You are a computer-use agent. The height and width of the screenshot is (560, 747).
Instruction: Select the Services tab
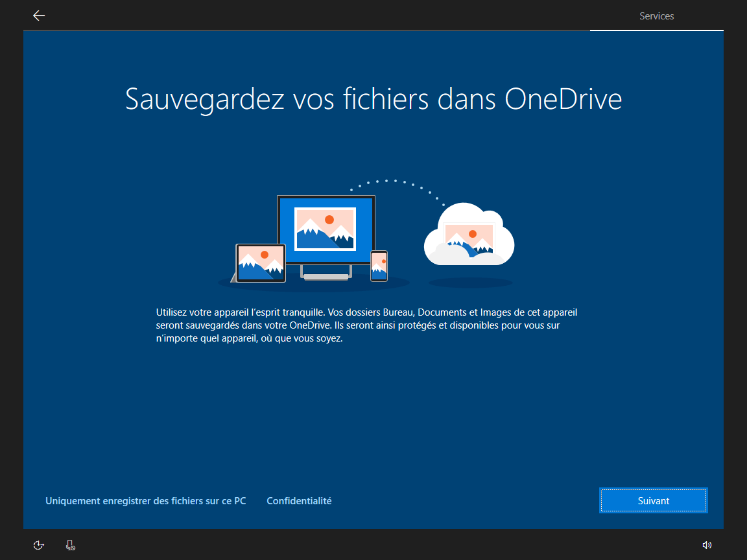point(656,16)
